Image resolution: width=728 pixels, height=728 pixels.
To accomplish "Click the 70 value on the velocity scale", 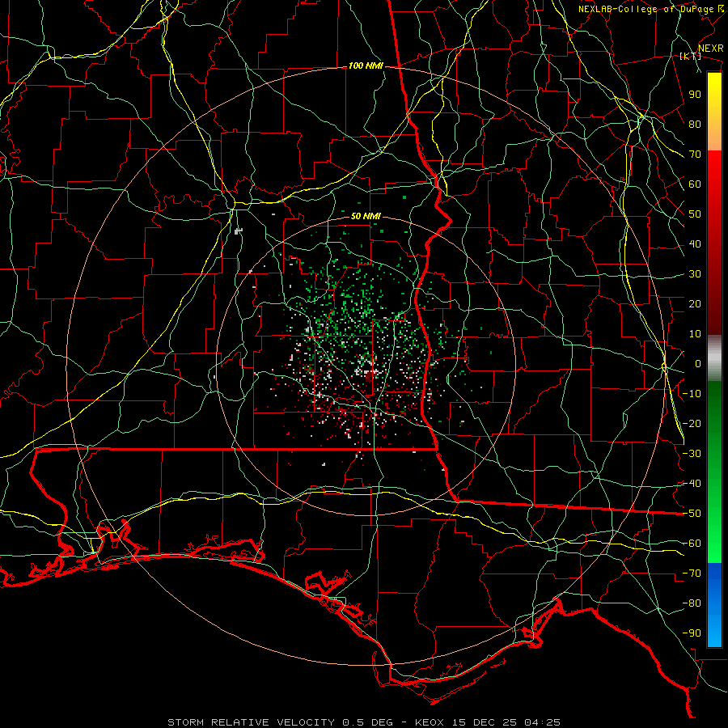I will pos(695,154).
